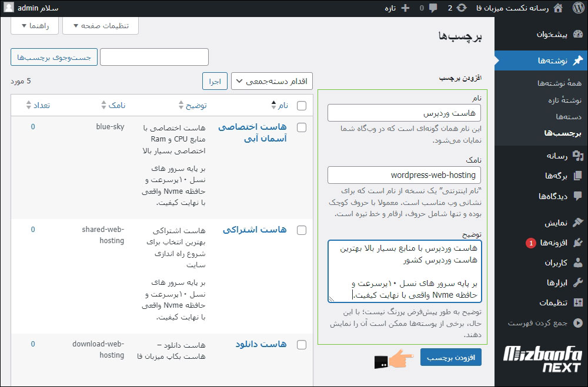
Task: Focus the نام tag name field
Action: pyautogui.click(x=404, y=113)
